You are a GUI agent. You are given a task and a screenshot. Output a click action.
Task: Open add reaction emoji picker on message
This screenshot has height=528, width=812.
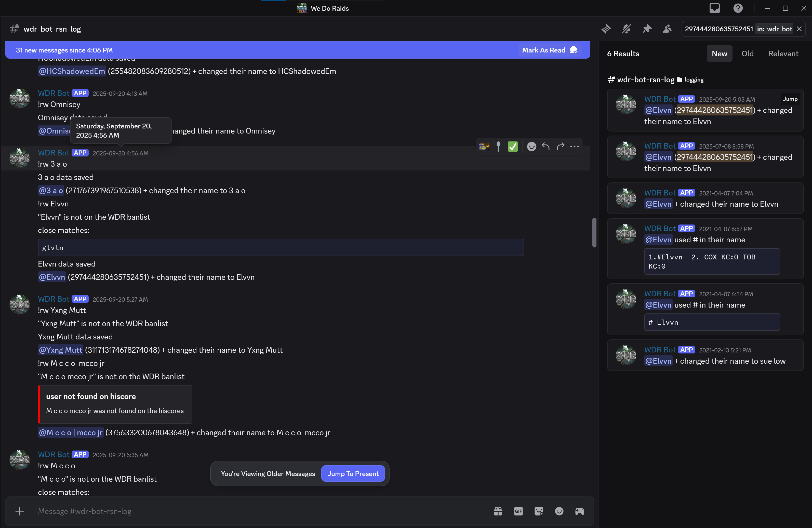tap(531, 147)
